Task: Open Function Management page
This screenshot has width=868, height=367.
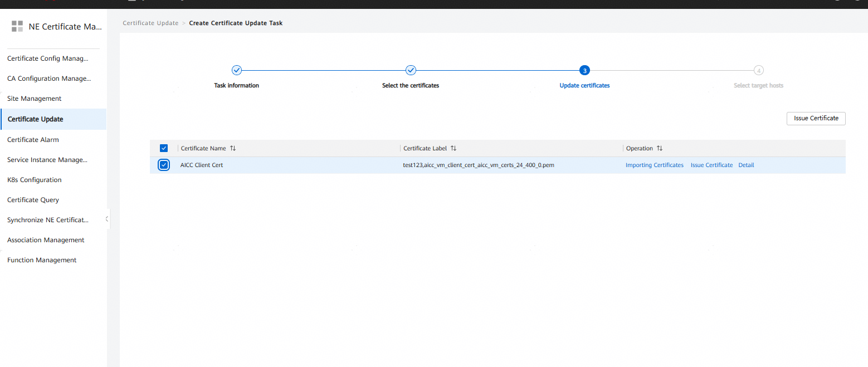Action: tap(42, 260)
